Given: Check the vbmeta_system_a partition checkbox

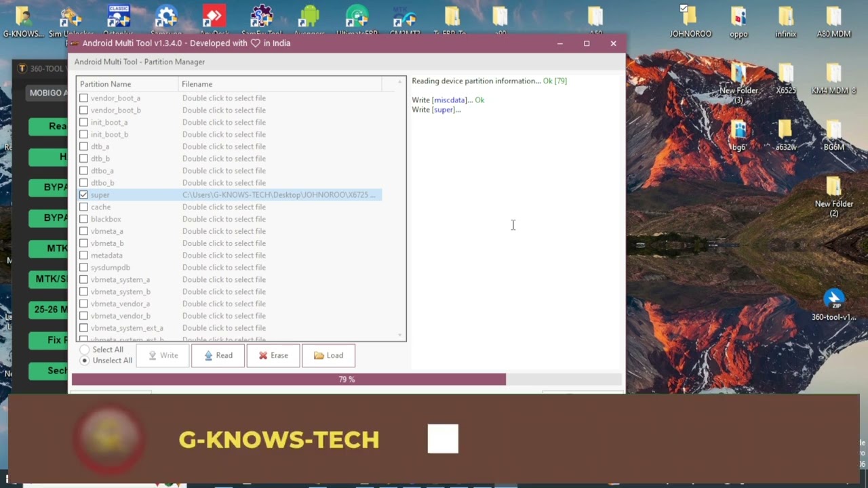Looking at the screenshot, I should pyautogui.click(x=83, y=280).
